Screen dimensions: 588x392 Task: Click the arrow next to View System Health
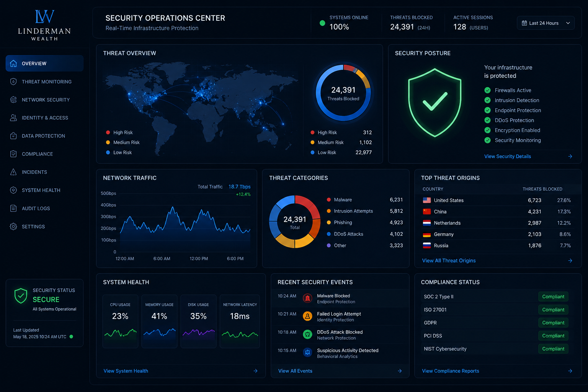coord(255,371)
